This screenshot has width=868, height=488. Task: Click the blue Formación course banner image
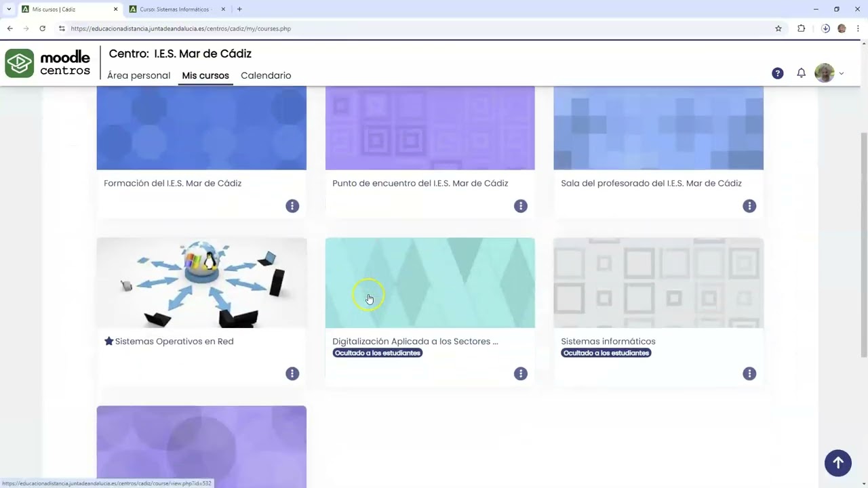201,128
